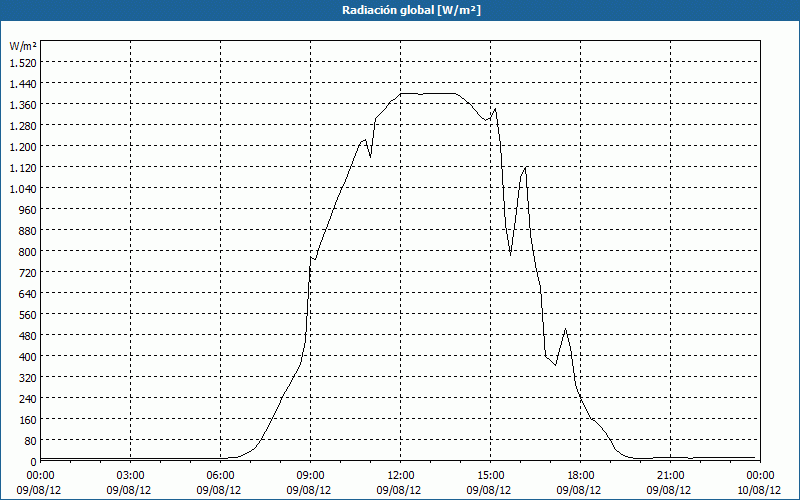800x500 pixels.
Task: Click the 1.040 y-axis label
Action: [x=23, y=188]
